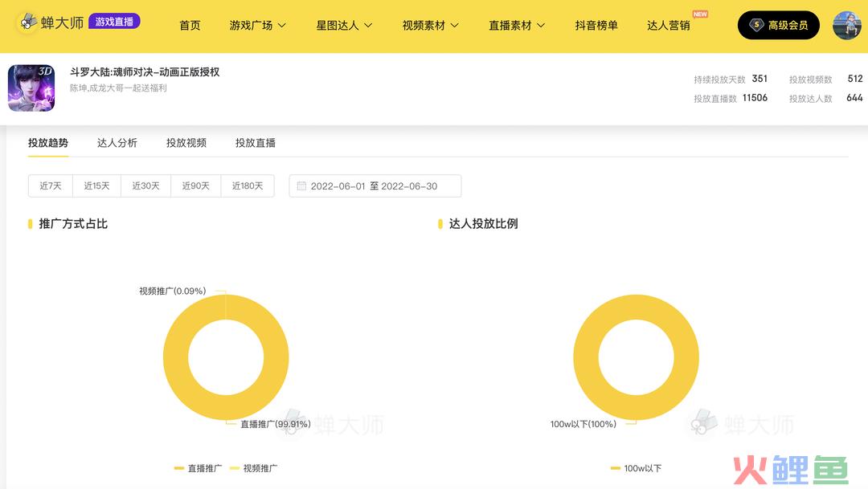Open 达人营销 NEW section
868x489 pixels.
click(x=668, y=26)
